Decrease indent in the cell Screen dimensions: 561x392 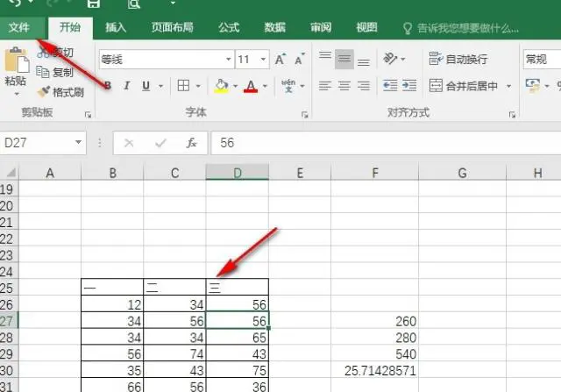click(390, 86)
